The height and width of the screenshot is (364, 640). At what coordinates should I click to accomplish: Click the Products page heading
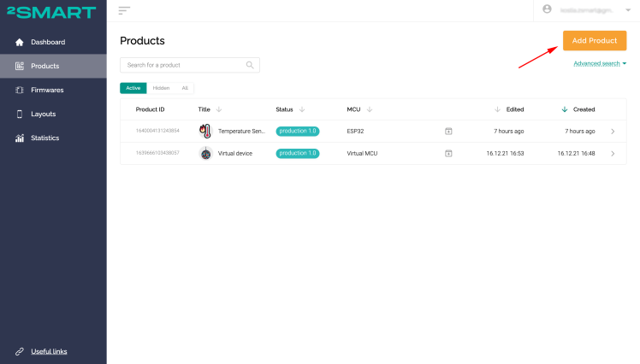[x=142, y=41]
